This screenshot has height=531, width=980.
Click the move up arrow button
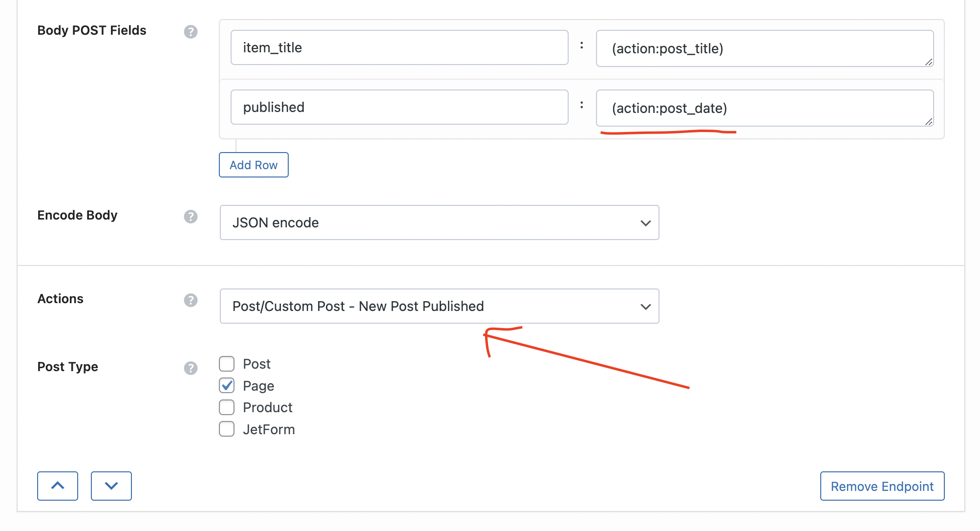coord(58,485)
